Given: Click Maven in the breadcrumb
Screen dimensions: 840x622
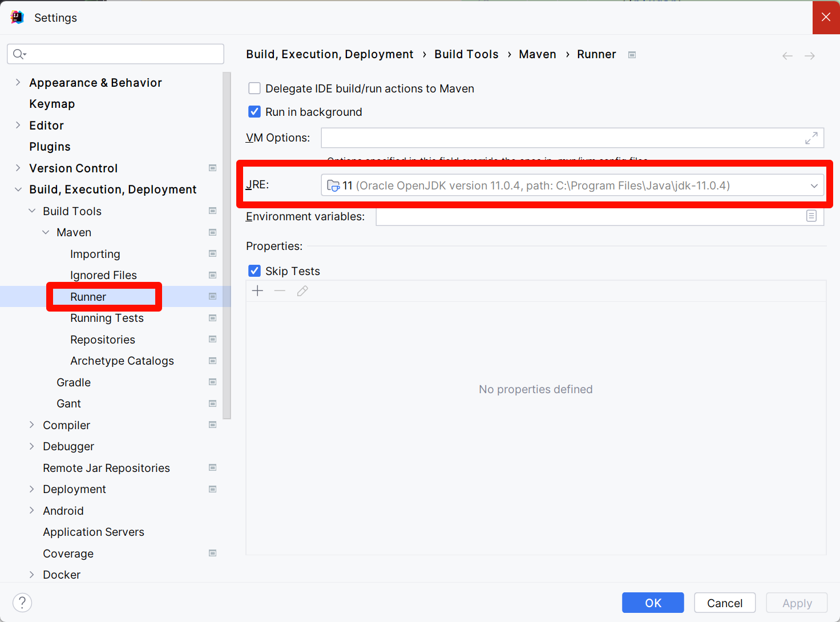Looking at the screenshot, I should [538, 54].
